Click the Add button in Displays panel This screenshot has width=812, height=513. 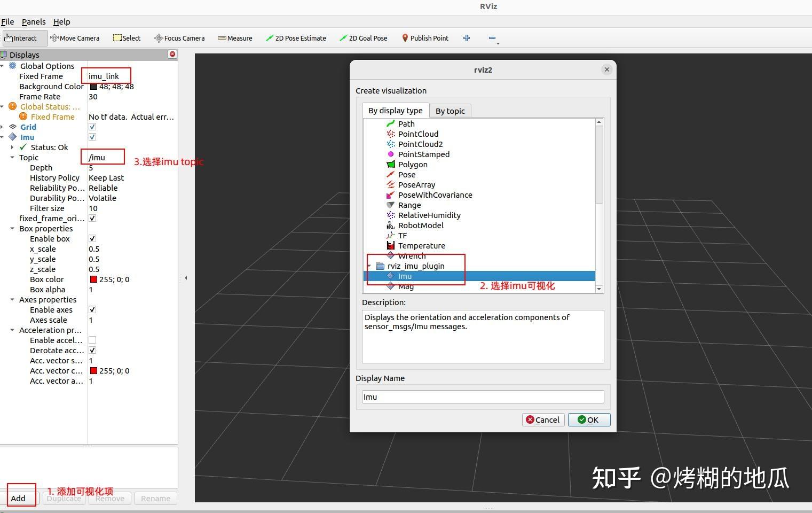point(18,498)
